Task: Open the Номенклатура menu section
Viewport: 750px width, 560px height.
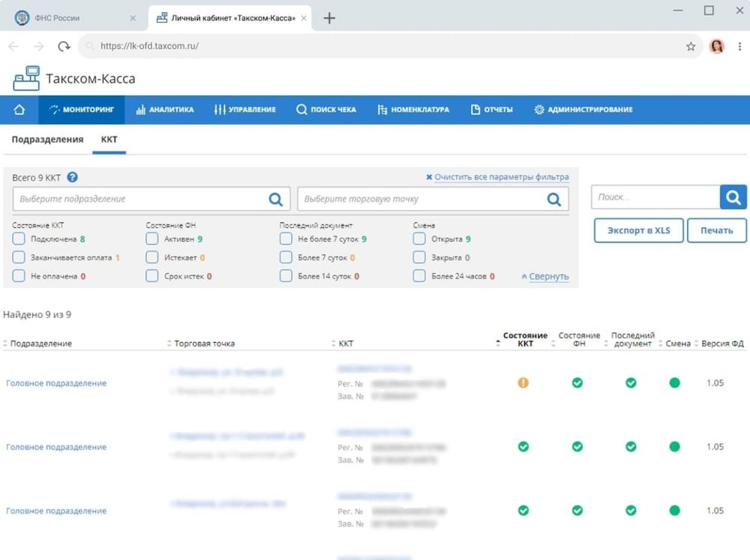Action: [x=413, y=109]
